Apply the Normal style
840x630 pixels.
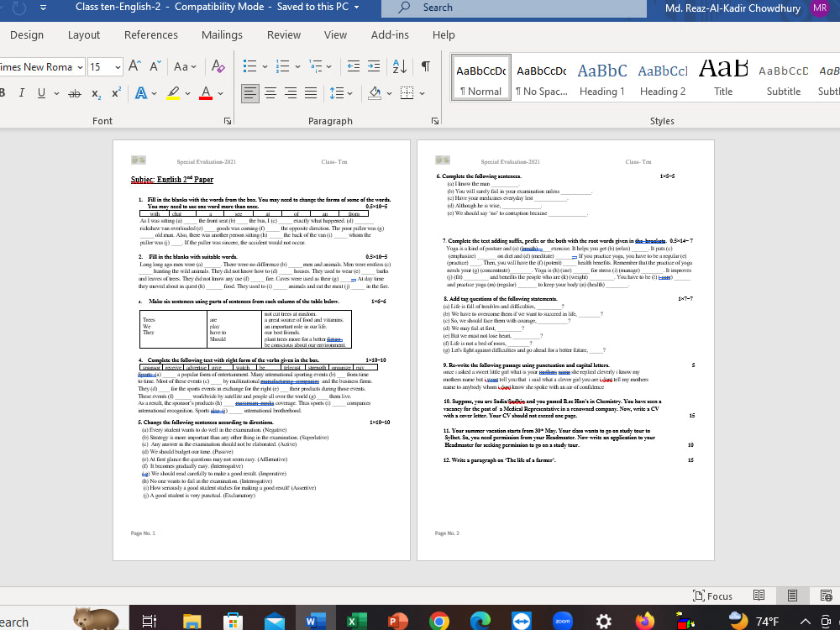(x=481, y=78)
